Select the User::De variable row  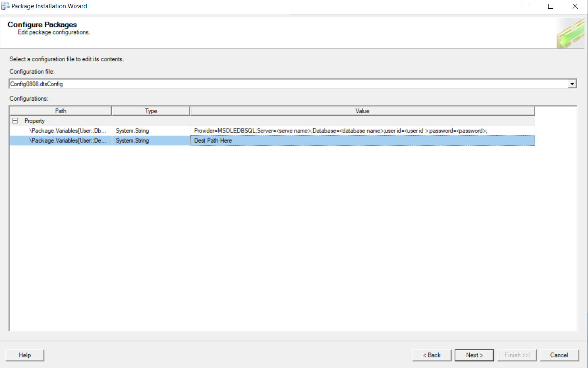tap(61, 140)
